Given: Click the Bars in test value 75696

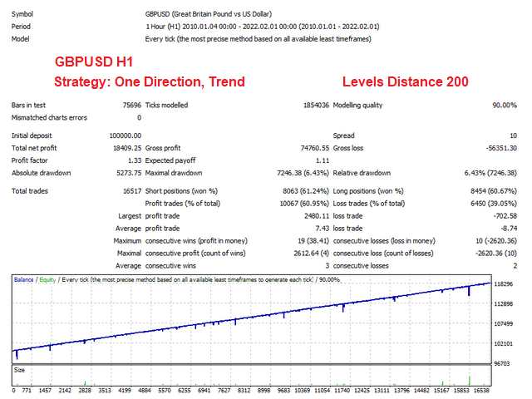Looking at the screenshot, I should point(131,106).
